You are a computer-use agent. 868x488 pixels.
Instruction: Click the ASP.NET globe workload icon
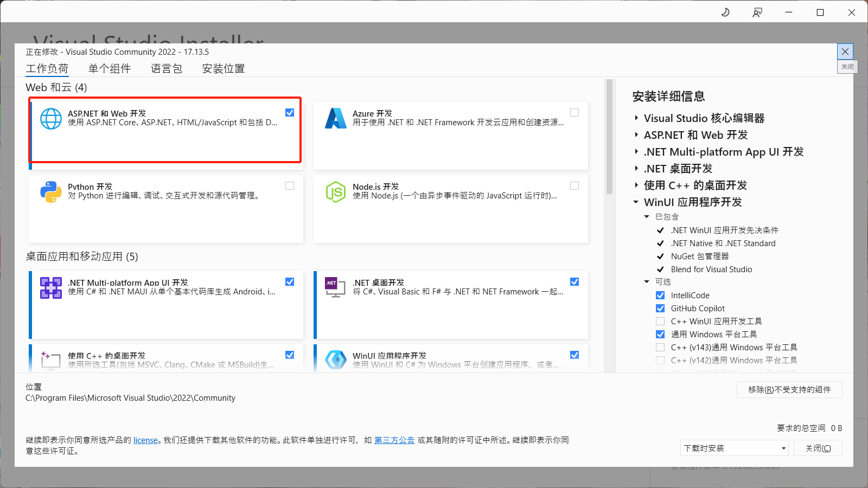tap(51, 119)
